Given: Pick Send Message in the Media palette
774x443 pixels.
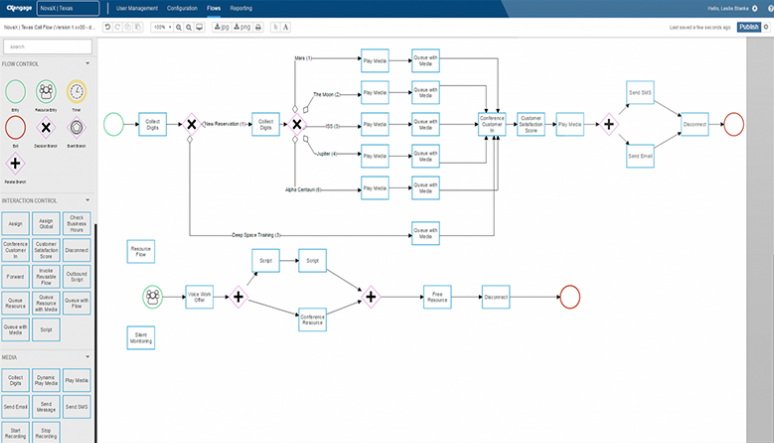Looking at the screenshot, I should click(x=46, y=407).
